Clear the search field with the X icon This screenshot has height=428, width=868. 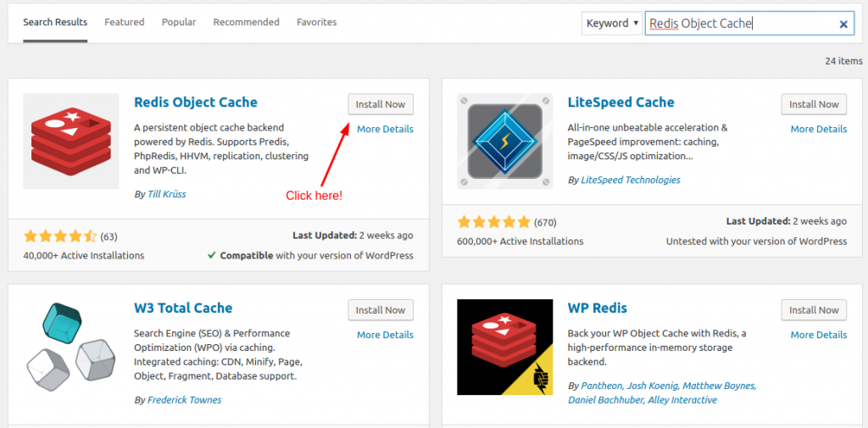click(843, 25)
